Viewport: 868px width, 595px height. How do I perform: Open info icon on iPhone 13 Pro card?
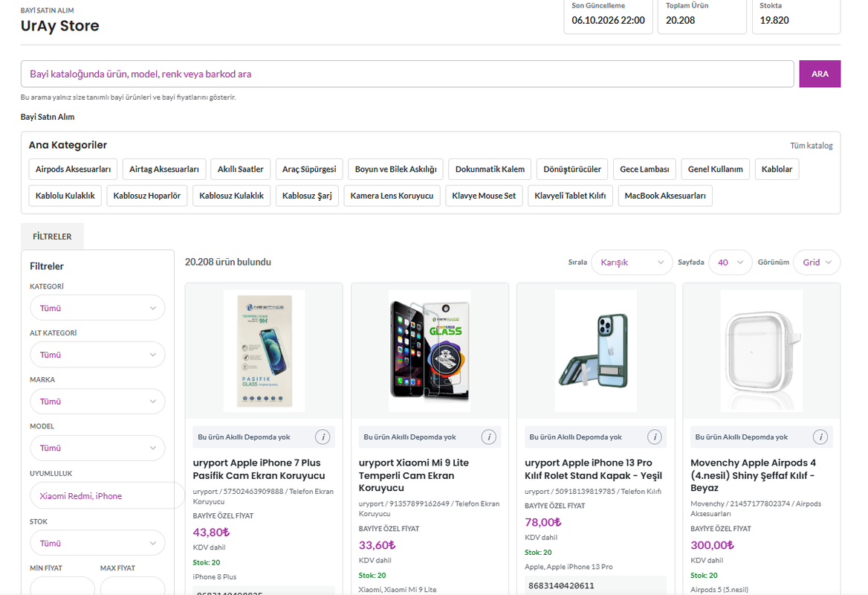[x=654, y=437]
